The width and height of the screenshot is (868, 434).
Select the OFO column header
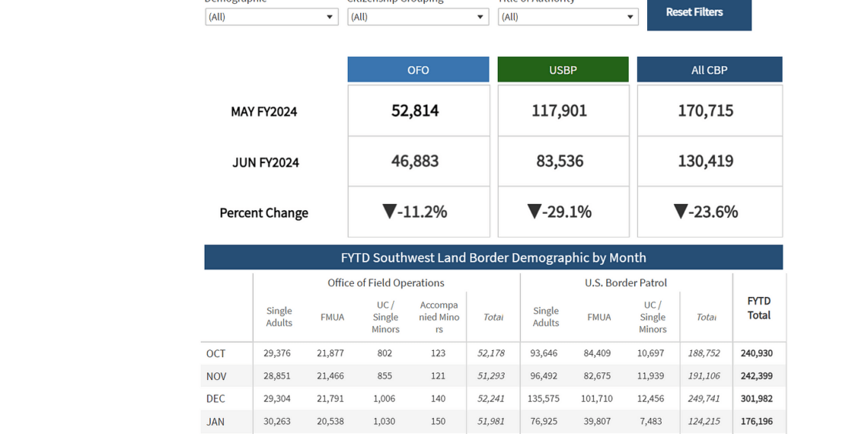pos(418,70)
